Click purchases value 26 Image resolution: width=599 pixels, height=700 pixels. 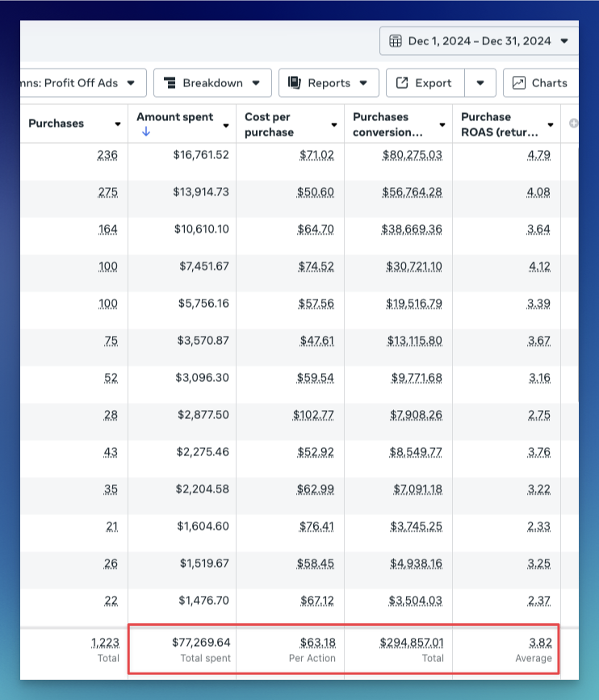click(111, 564)
